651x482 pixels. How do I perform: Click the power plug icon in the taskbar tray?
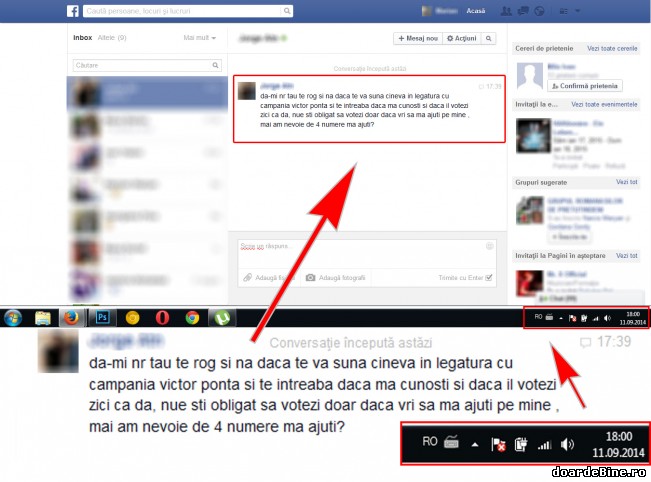[x=584, y=318]
